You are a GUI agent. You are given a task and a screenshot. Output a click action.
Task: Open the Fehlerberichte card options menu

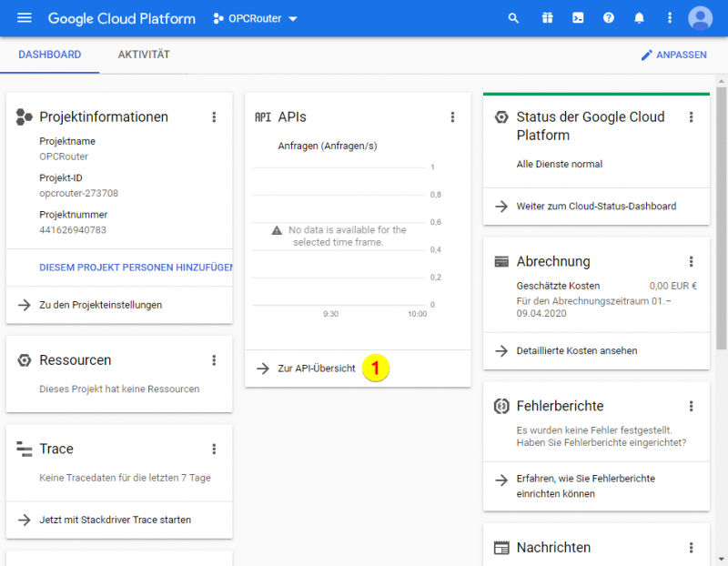[x=693, y=406]
